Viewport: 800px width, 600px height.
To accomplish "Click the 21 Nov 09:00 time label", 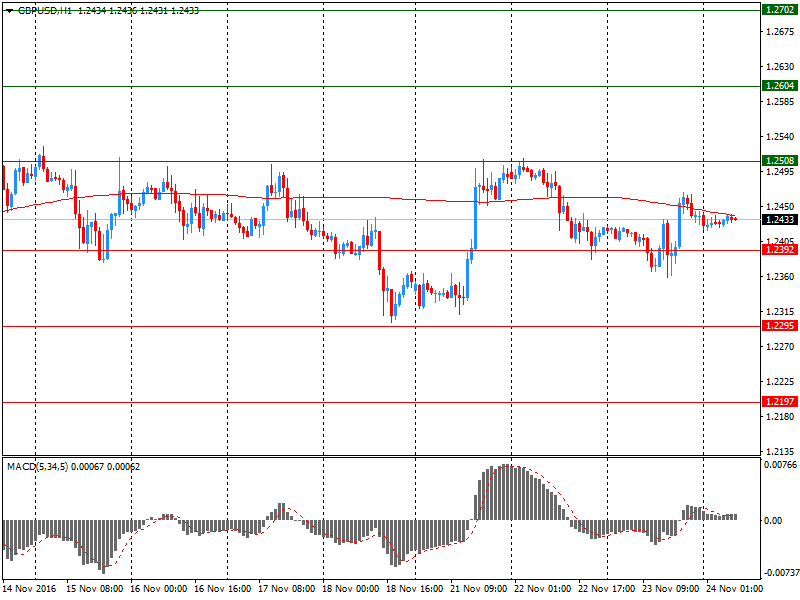I will (479, 588).
